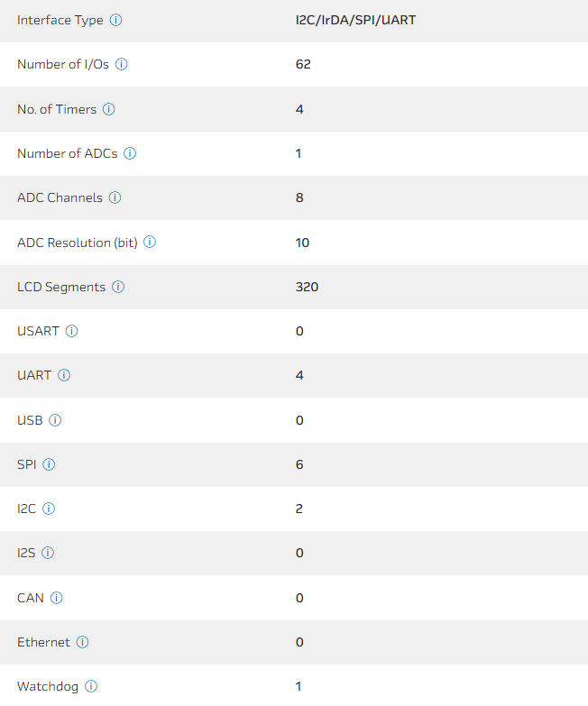Screen dimensions: 588x706
Task: Click the Number of I/Os value 62
Action: coord(303,65)
